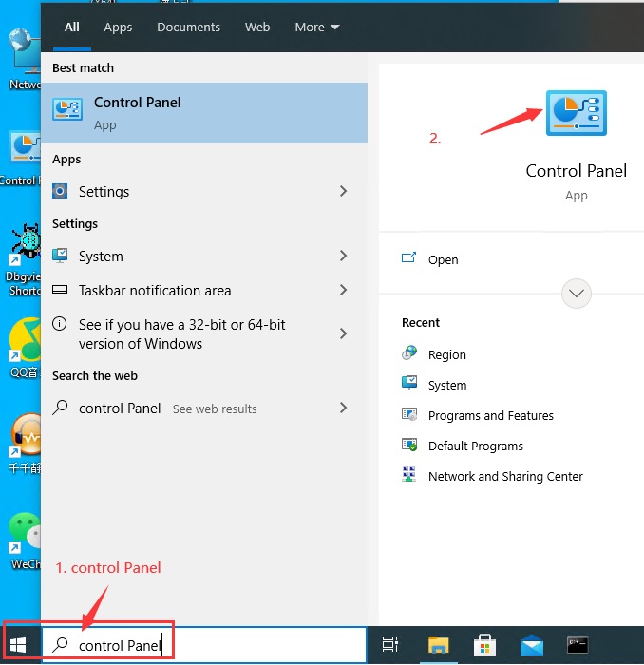Open Programs and Features from Recent
The width and height of the screenshot is (644, 665).
[x=490, y=416]
